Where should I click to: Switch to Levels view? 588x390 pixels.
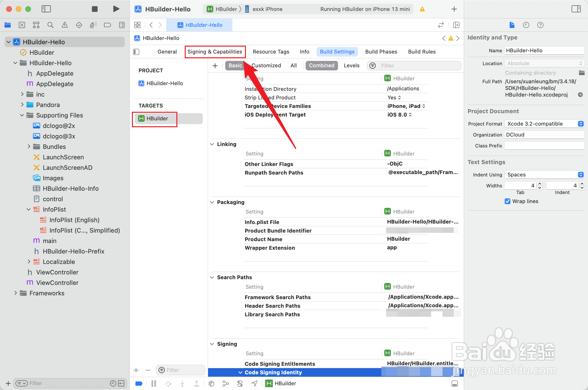(352, 65)
